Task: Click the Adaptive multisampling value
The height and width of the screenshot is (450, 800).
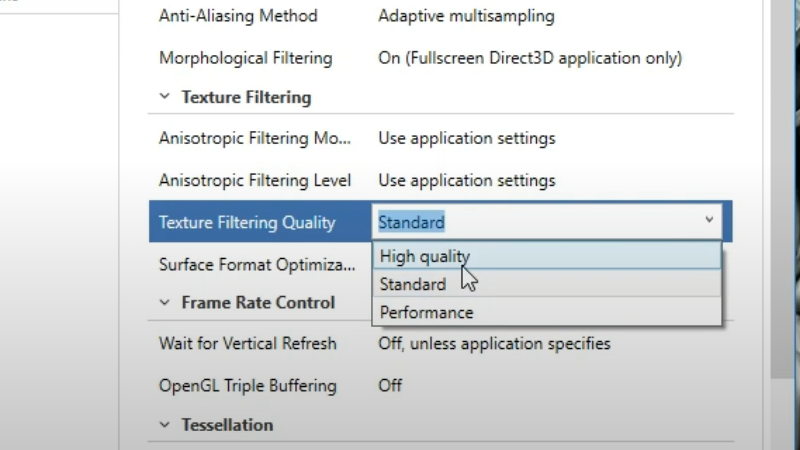Action: (466, 16)
